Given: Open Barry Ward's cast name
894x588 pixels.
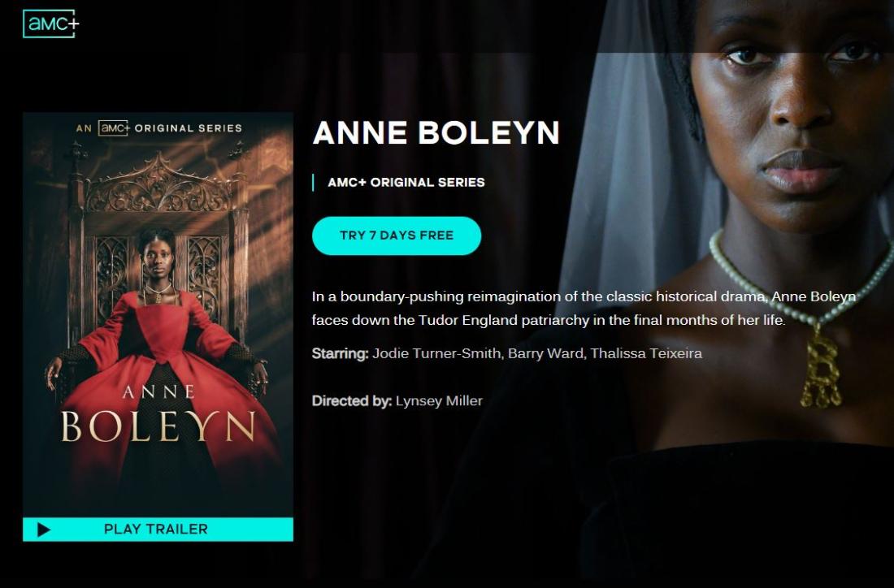Looking at the screenshot, I should [545, 353].
